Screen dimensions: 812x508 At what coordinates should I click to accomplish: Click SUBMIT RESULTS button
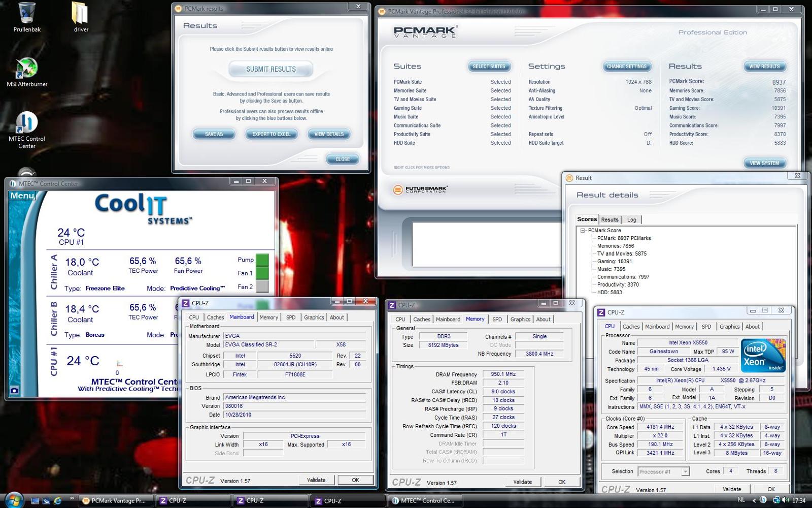click(271, 69)
